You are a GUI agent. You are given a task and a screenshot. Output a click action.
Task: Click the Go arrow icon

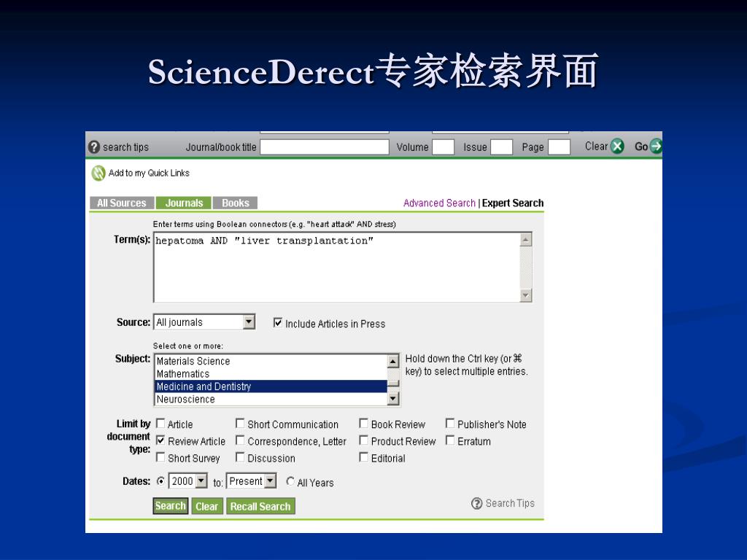pyautogui.click(x=656, y=146)
